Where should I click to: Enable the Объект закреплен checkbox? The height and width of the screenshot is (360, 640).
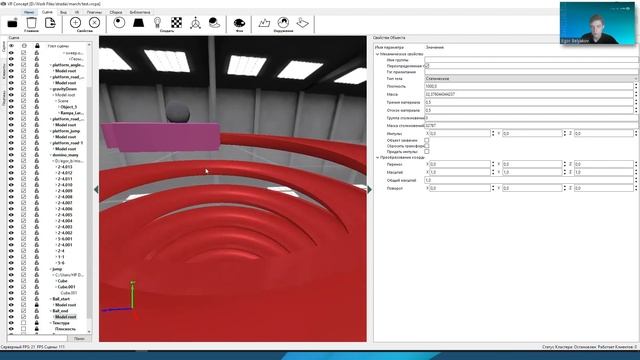[x=427, y=140]
